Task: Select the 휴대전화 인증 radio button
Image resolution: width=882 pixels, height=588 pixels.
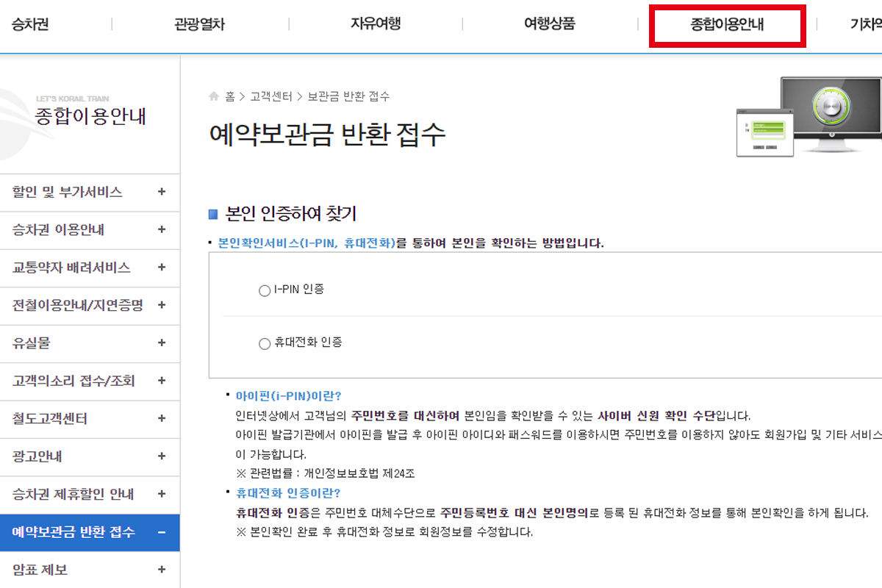Action: click(265, 343)
